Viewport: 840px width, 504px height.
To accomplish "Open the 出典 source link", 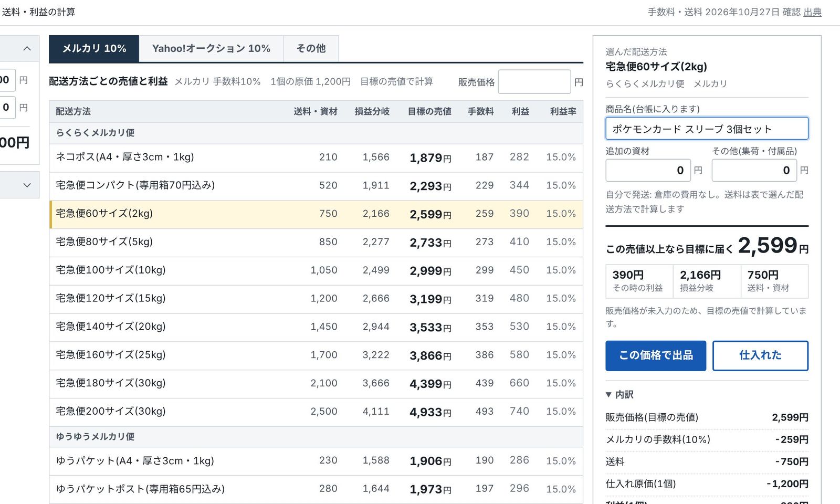I will click(x=812, y=12).
